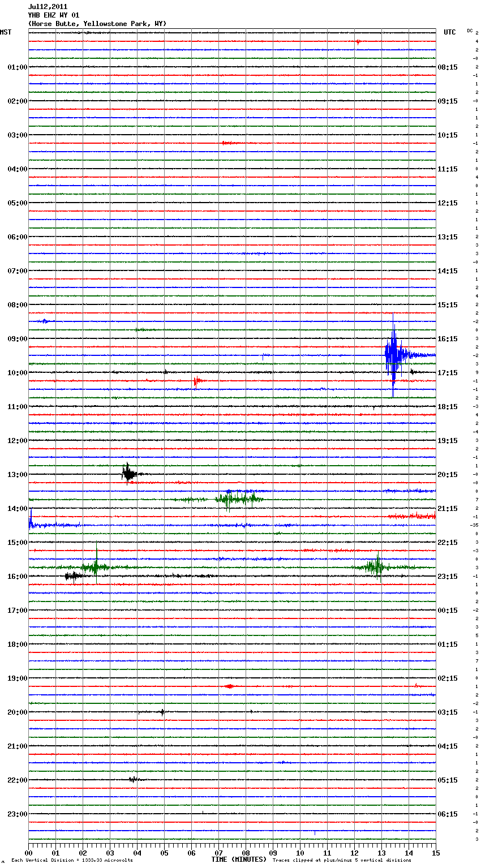481x868 pixels.
Task: Click the 'Each Vertical Division = 1333.33 microvolts' note
Action: coord(72,861)
